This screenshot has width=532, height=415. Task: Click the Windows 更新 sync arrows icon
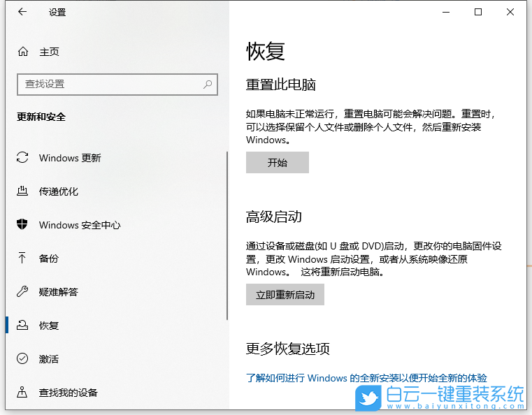[22, 158]
